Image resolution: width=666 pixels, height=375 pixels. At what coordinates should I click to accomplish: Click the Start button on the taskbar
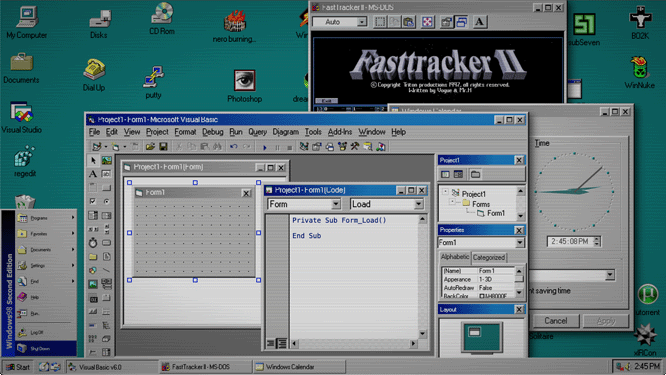18,367
